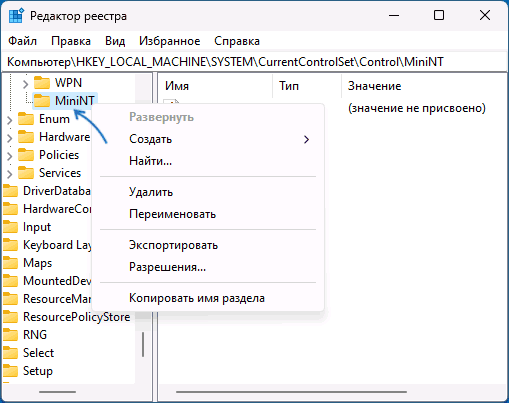Choose Разрешения... in the context menu
This screenshot has height=403, width=509.
tap(208, 267)
